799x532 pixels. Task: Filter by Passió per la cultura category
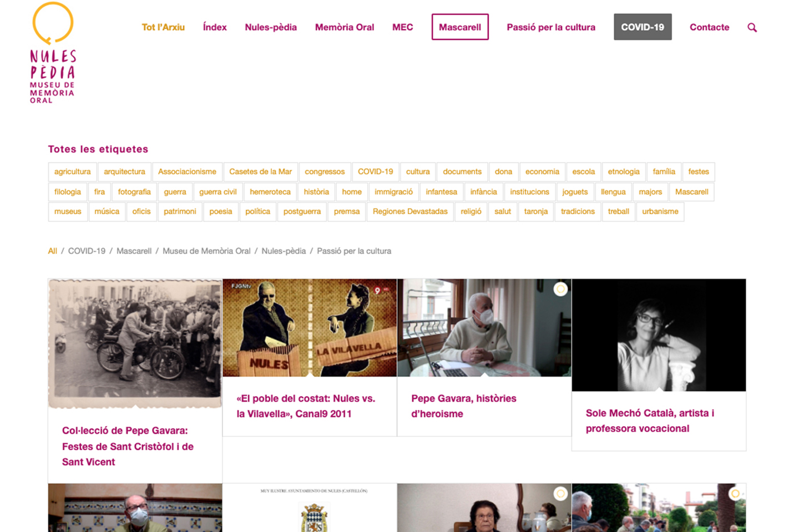coord(354,251)
